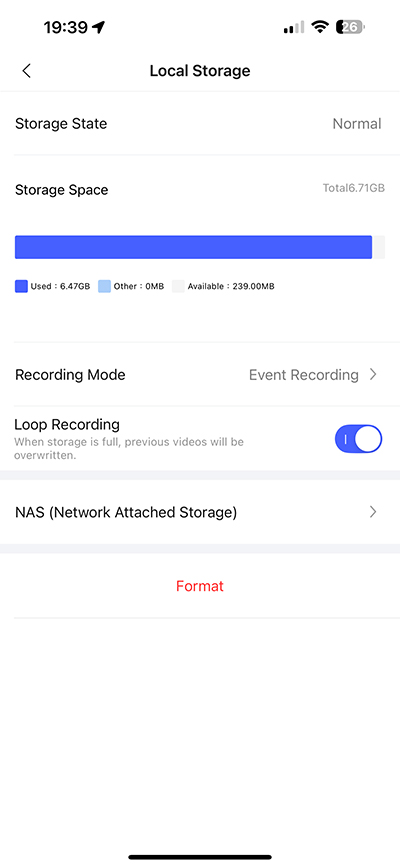This screenshot has height=867, width=400.
Task: Tap the light blue Other legend square
Action: 105,286
